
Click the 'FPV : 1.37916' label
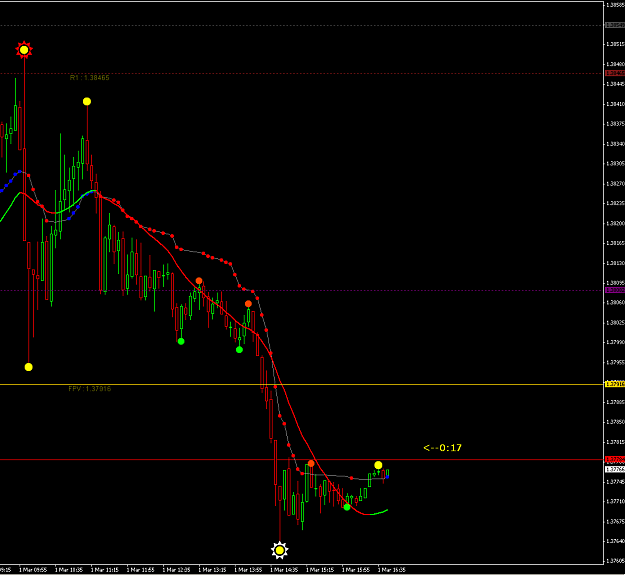coord(90,389)
